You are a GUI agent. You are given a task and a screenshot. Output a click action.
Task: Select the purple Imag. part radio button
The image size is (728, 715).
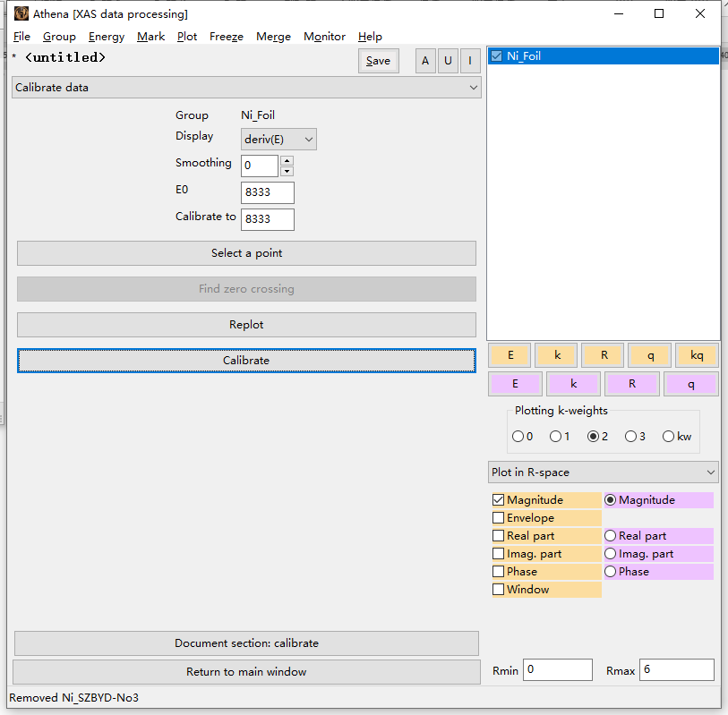click(611, 554)
